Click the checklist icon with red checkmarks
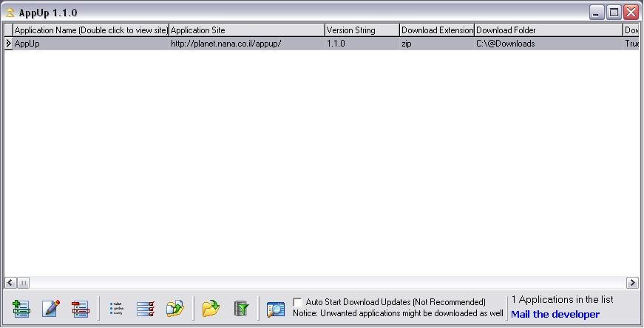 (146, 309)
